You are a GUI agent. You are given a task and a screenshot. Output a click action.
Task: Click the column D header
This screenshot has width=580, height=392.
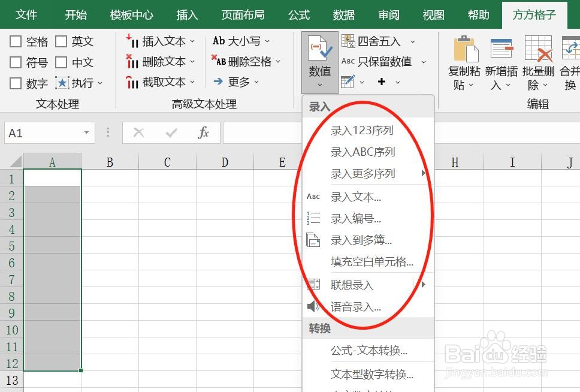225,162
